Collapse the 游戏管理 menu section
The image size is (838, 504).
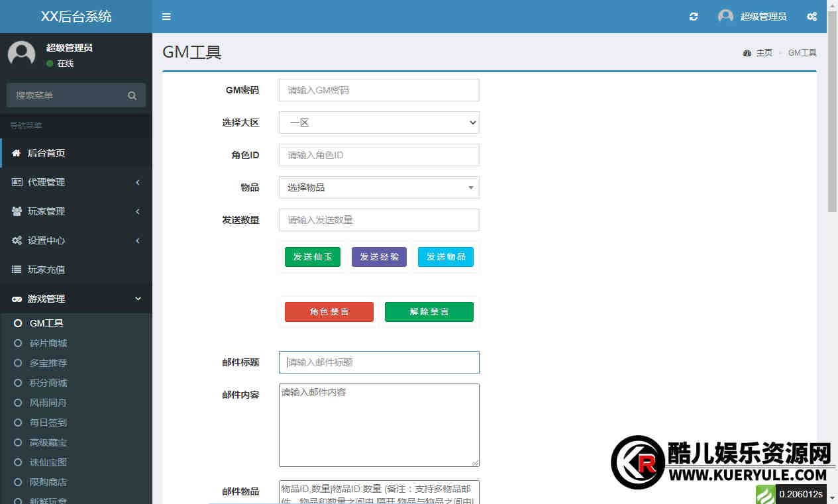click(x=76, y=299)
